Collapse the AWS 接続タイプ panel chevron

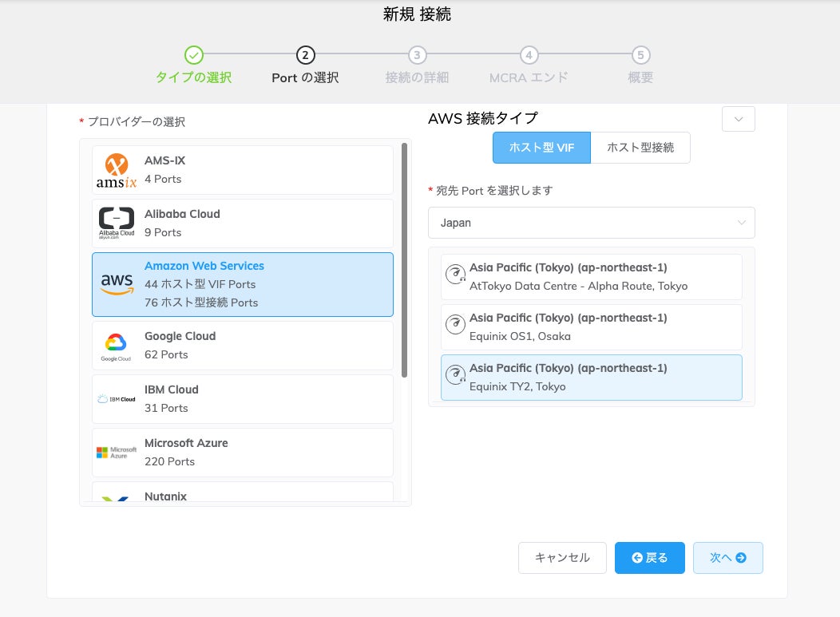coord(738,118)
